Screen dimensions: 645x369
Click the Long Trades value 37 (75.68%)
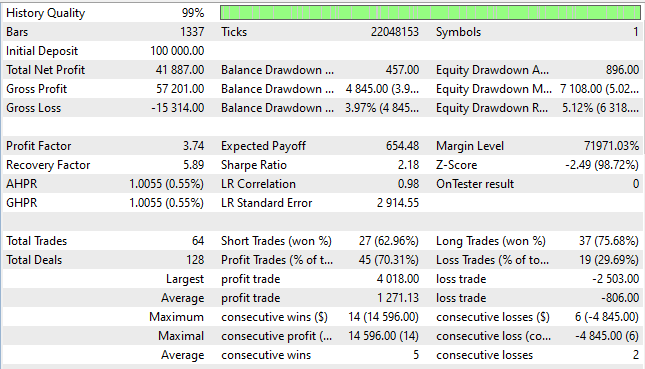pyautogui.click(x=609, y=241)
